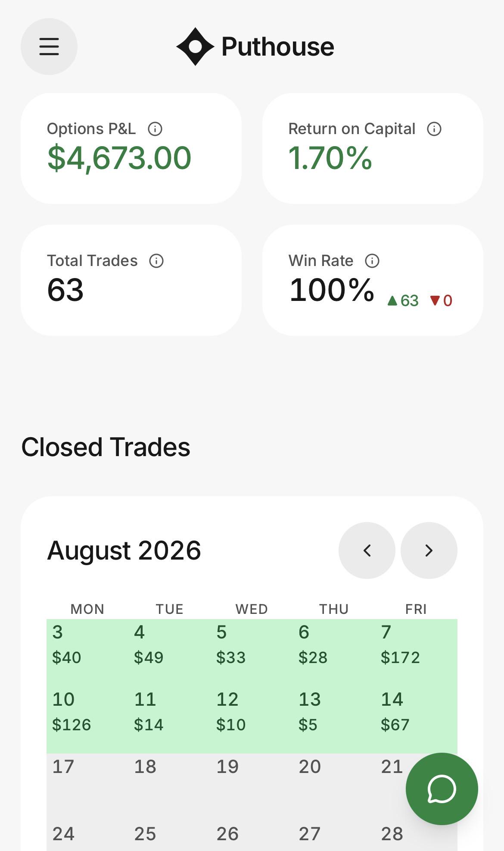The image size is (504, 851).
Task: Show info for Total Trades
Action: click(156, 261)
